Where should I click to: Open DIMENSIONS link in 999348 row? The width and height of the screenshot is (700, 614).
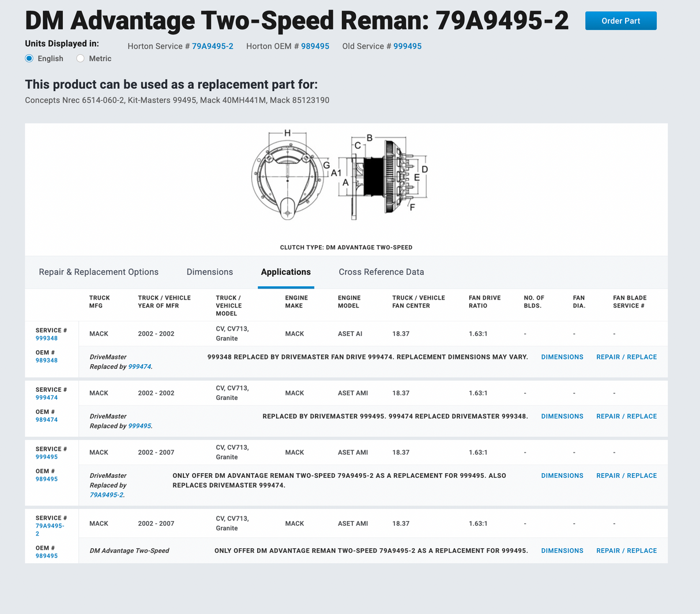point(562,357)
